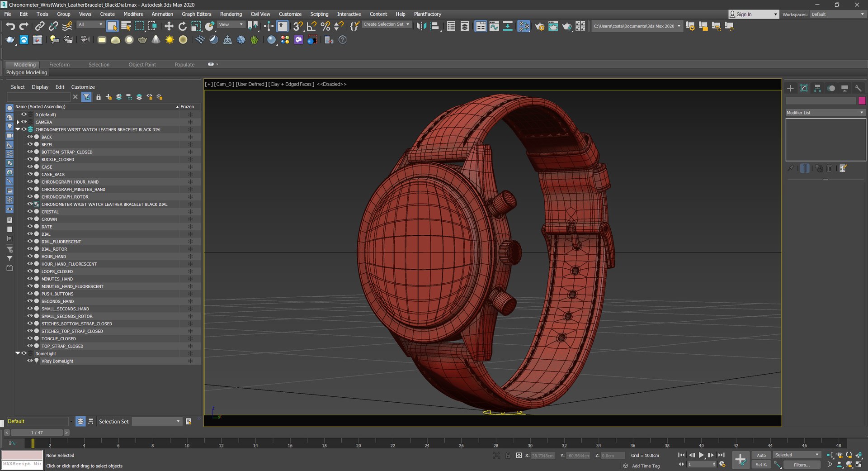The width and height of the screenshot is (868, 471).
Task: Open the Modify tab in the command panel
Action: click(x=804, y=88)
